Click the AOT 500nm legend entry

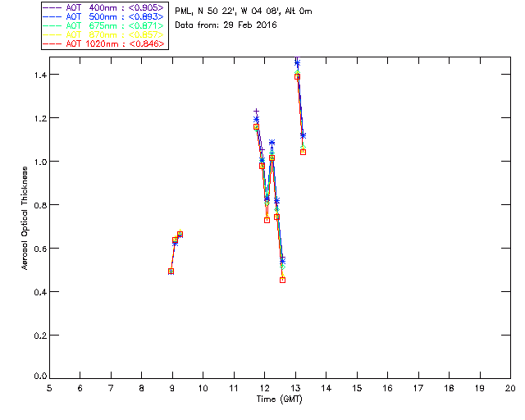coord(103,16)
